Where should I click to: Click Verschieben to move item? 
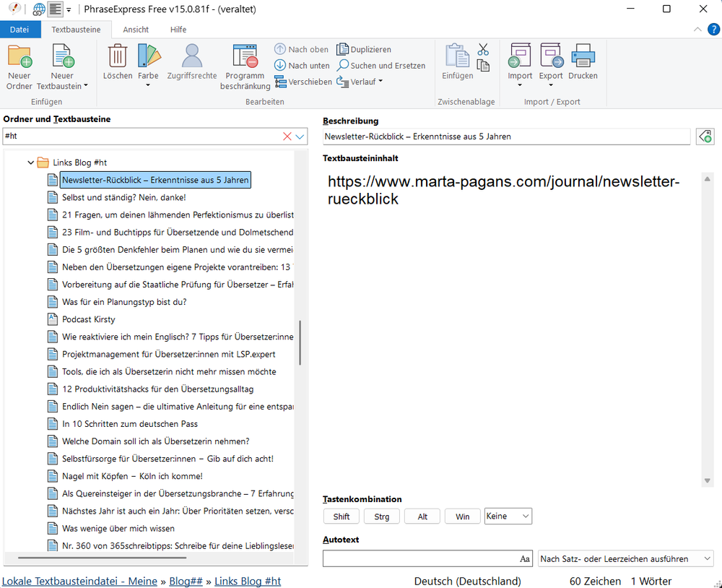303,82
